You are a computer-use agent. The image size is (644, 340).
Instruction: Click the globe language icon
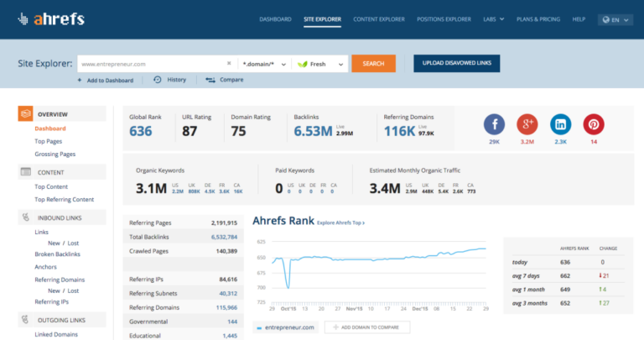[x=605, y=20]
